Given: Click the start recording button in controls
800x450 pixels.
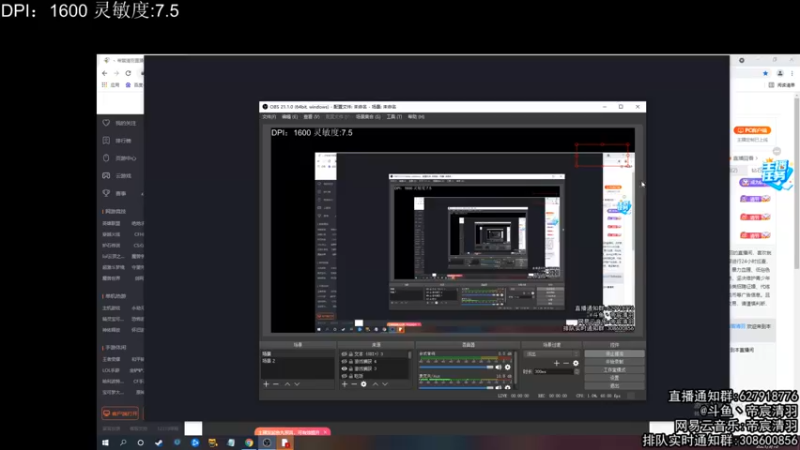Looking at the screenshot, I should 614,362.
